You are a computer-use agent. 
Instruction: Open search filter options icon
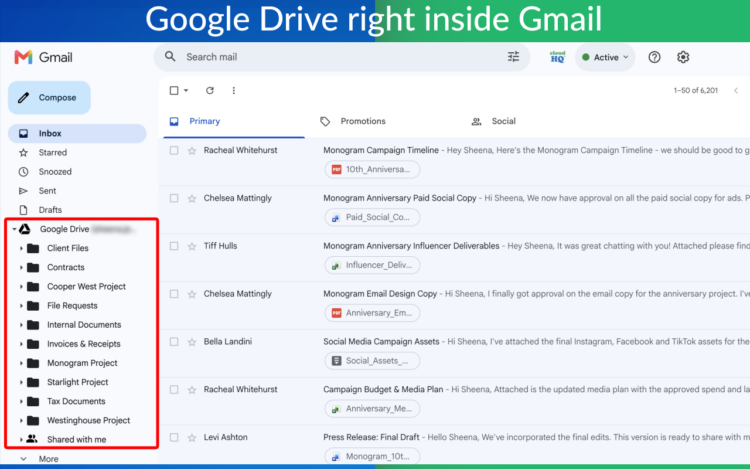click(x=513, y=57)
